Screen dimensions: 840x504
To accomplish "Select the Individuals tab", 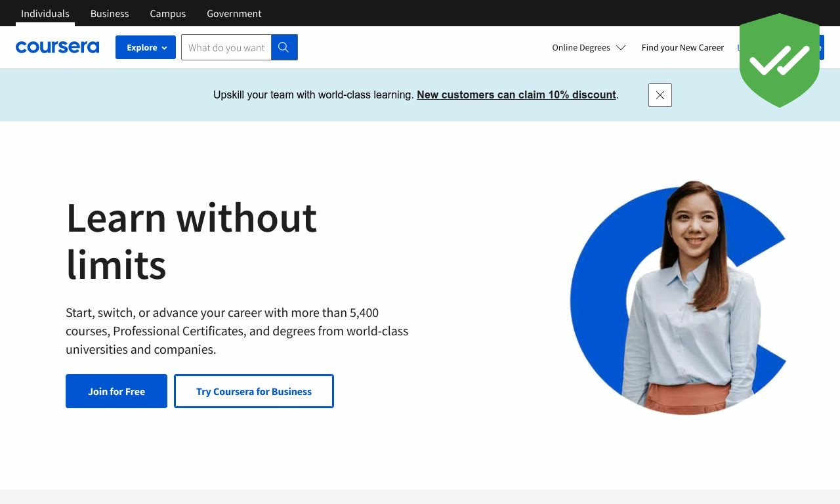I will tap(45, 13).
